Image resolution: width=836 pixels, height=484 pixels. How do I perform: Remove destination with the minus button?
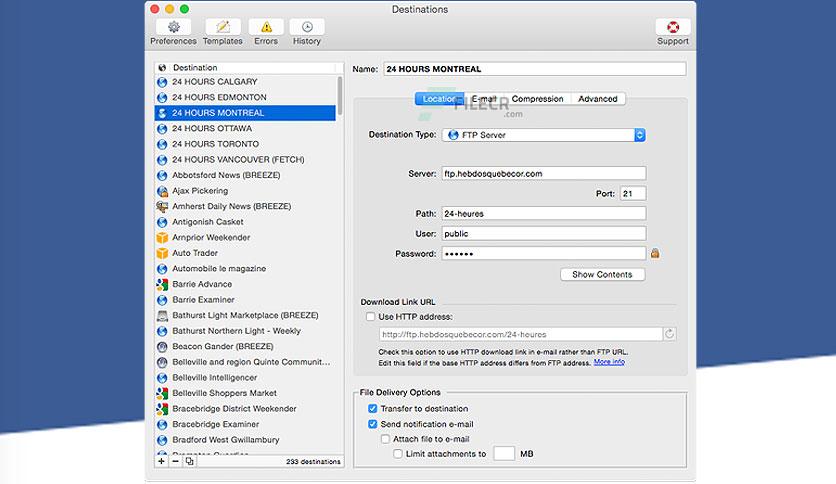[x=175, y=461]
